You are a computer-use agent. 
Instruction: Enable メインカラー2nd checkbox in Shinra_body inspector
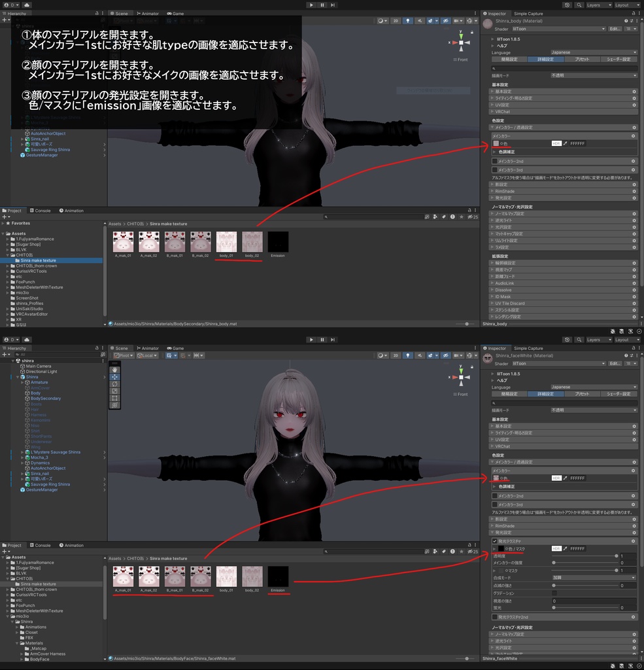tap(494, 162)
